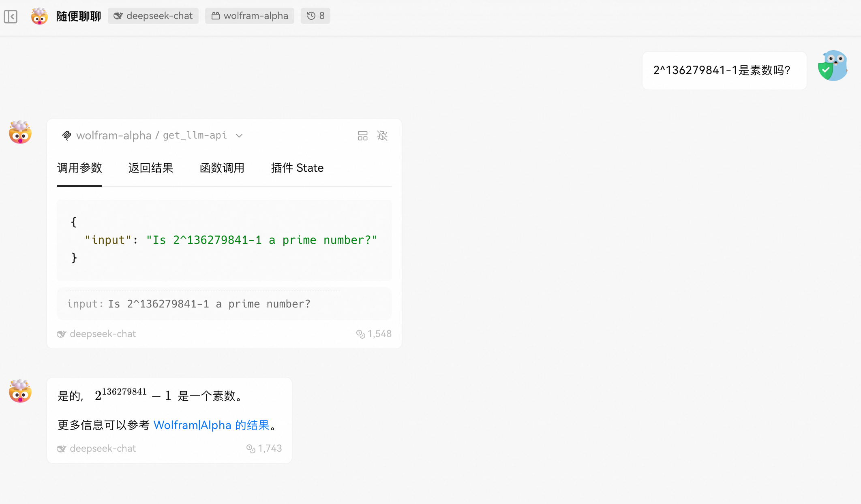Click the user gopher avatar
The width and height of the screenshot is (861, 504).
point(833,66)
